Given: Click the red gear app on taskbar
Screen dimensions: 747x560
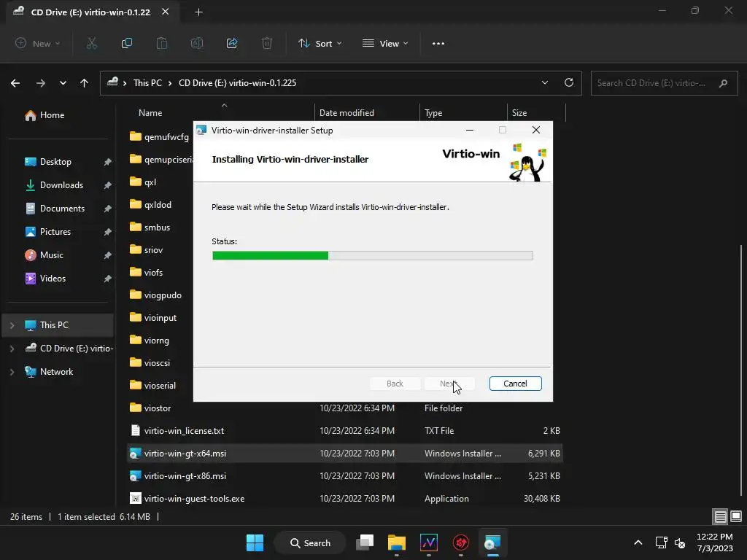Looking at the screenshot, I should pos(461,542).
